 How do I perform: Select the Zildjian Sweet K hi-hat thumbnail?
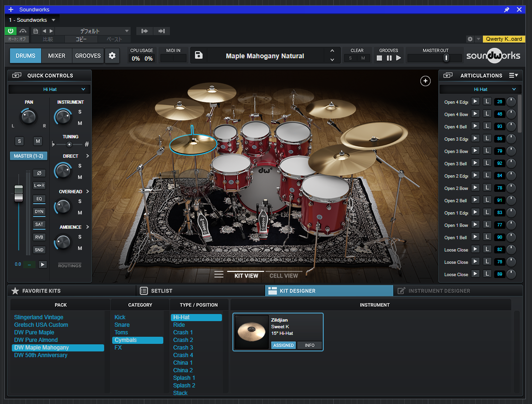[251, 332]
